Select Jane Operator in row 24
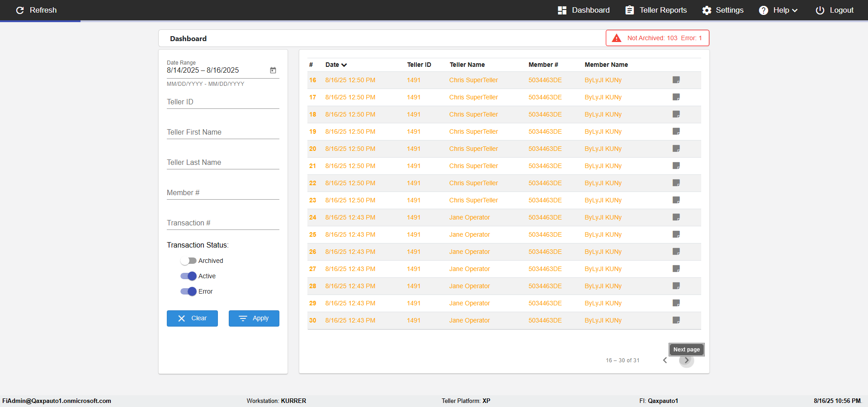 [469, 217]
